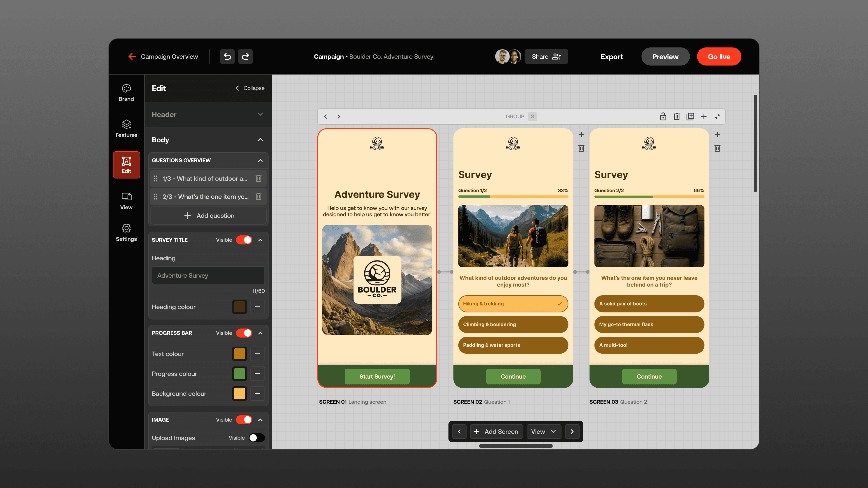Click the Adventure Survey heading input field
The height and width of the screenshot is (488, 868).
coord(208,275)
